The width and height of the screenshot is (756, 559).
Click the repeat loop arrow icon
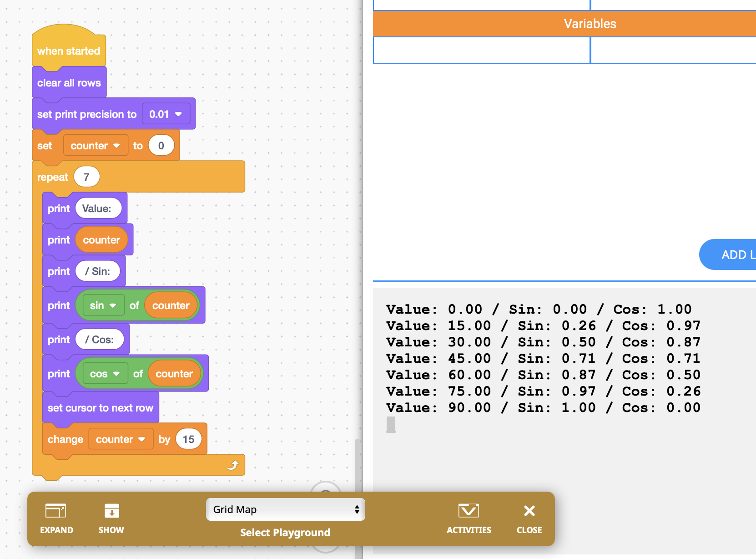[x=233, y=465]
